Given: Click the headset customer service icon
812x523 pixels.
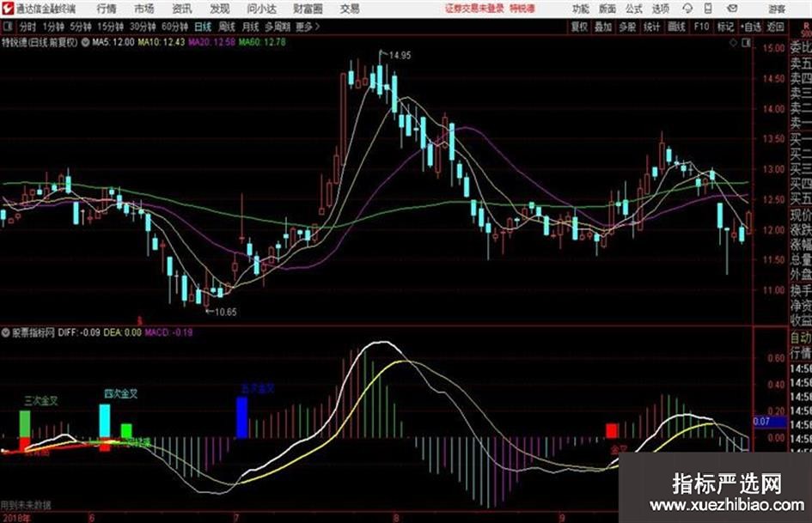Looking at the screenshot, I should [687, 9].
